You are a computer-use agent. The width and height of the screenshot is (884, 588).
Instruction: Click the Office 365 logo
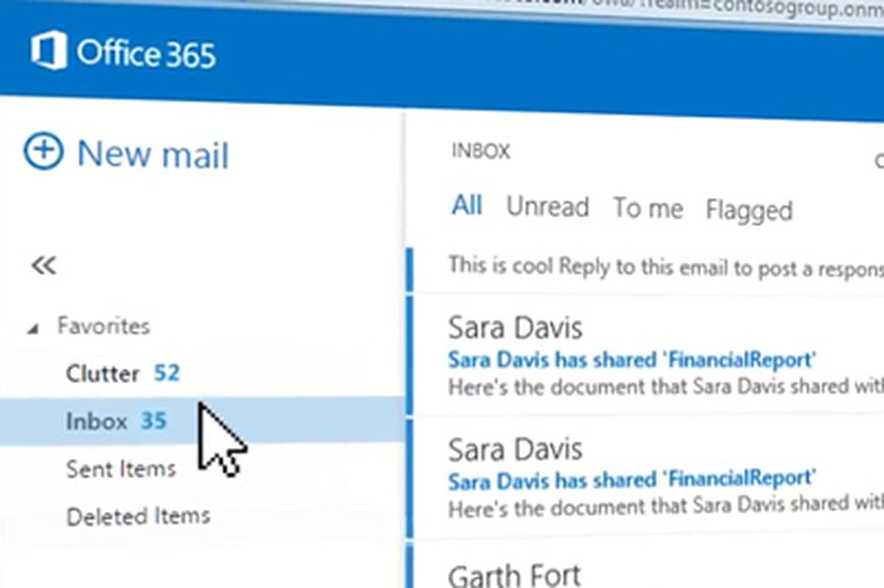(x=123, y=52)
